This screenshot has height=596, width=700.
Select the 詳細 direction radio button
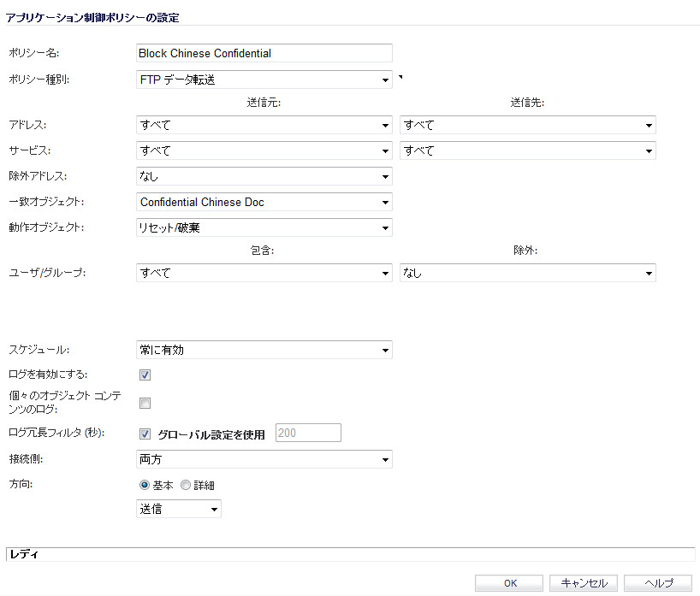(x=185, y=485)
